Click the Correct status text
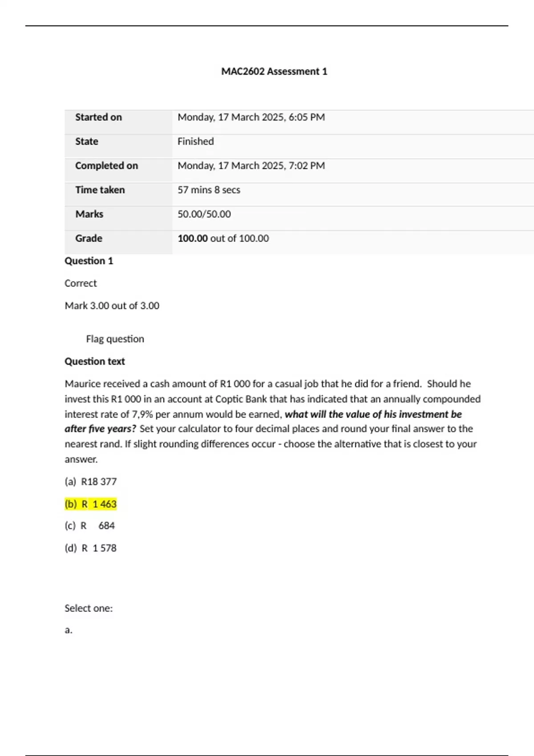 [x=81, y=283]
